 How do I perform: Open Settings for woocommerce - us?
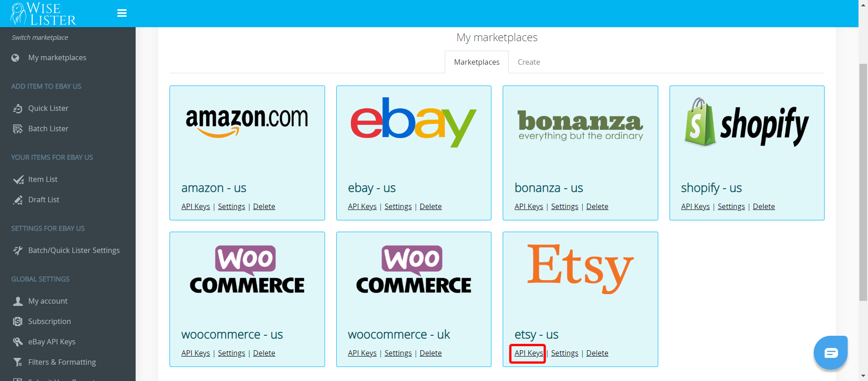point(231,353)
